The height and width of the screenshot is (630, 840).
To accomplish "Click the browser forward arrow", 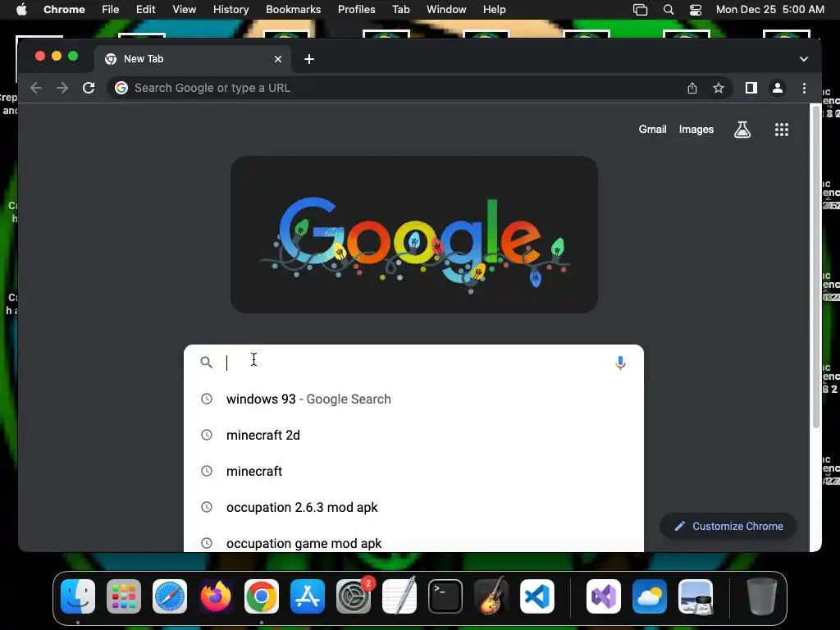I will pos(62,88).
